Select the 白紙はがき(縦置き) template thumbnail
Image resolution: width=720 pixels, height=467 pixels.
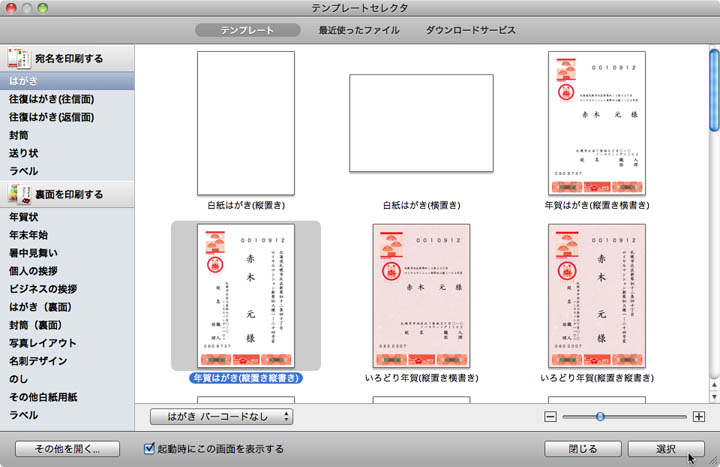point(245,123)
